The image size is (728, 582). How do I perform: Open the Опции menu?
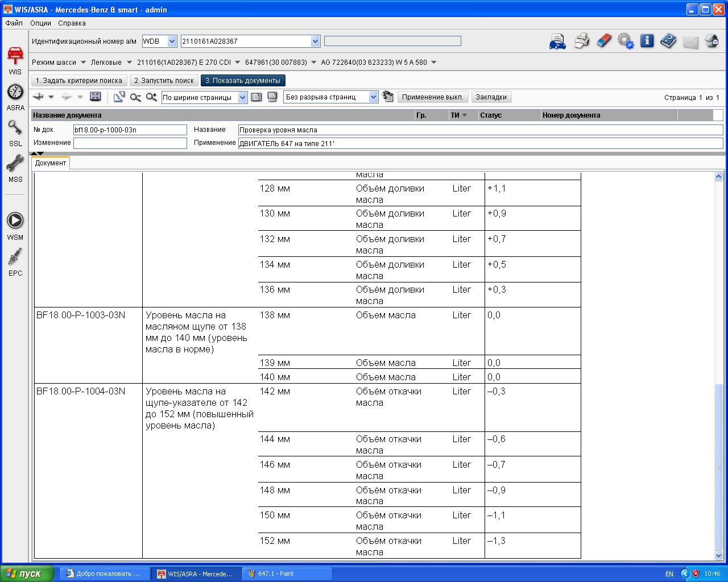[x=40, y=23]
